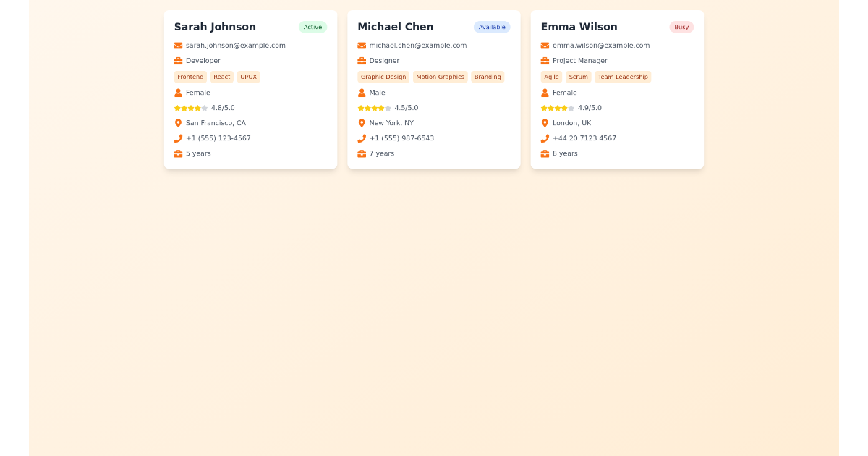Click the phone icon next to Michael Chen's number
This screenshot has height=456, width=868.
coord(361,138)
